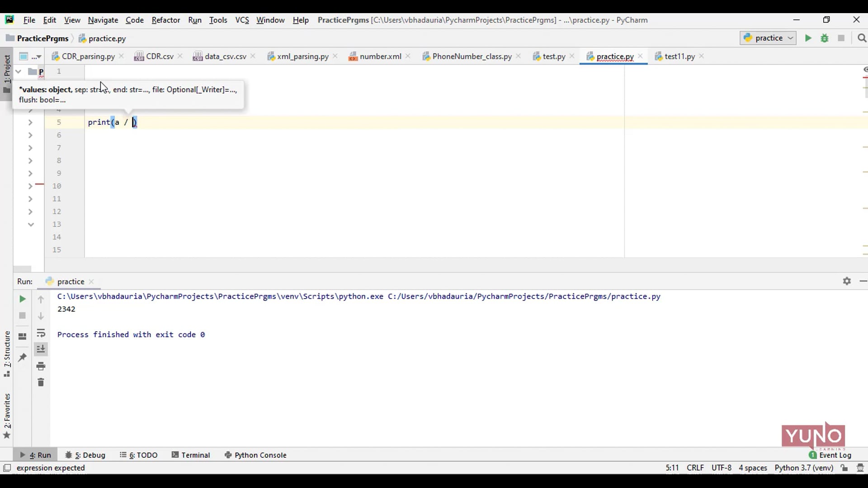The image size is (868, 488).
Task: Open Run panel settings gear
Action: (847, 281)
